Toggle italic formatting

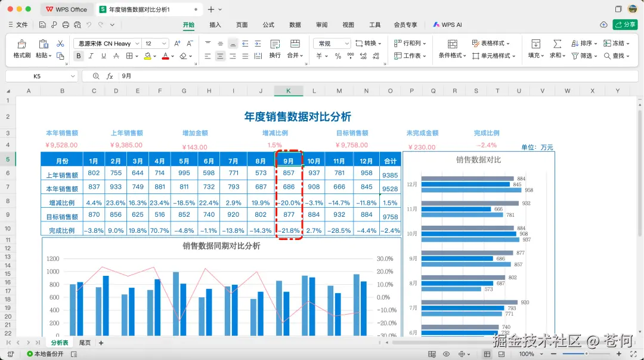90,55
